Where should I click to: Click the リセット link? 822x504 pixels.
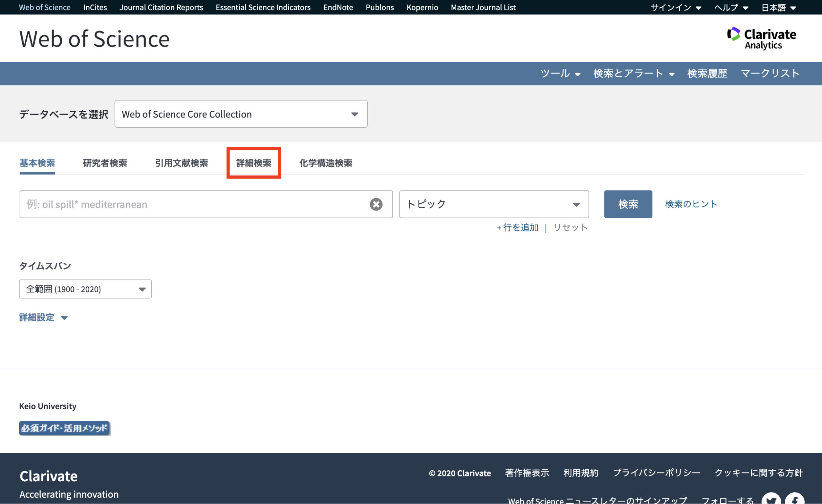[570, 228]
